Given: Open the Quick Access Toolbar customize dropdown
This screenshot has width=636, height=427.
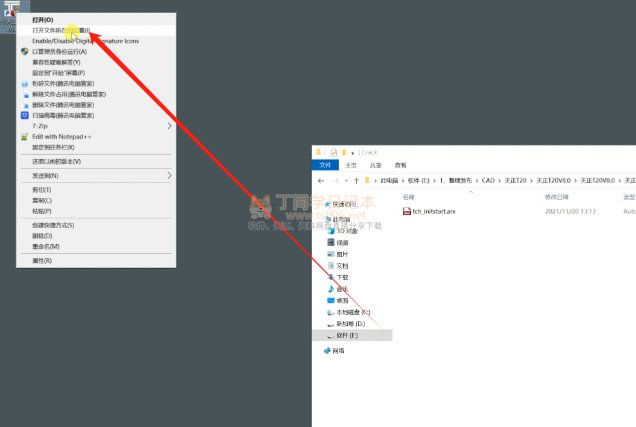Looking at the screenshot, I should coord(352,153).
